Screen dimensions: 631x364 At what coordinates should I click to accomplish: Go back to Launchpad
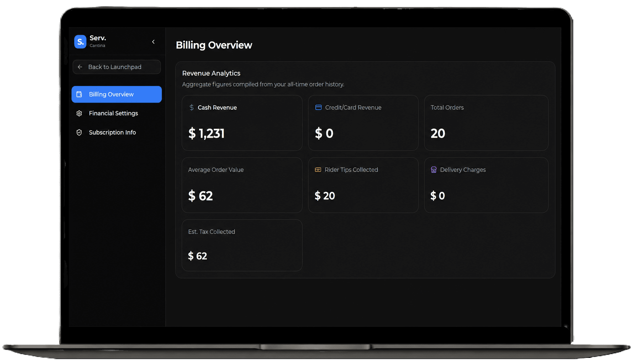(117, 67)
